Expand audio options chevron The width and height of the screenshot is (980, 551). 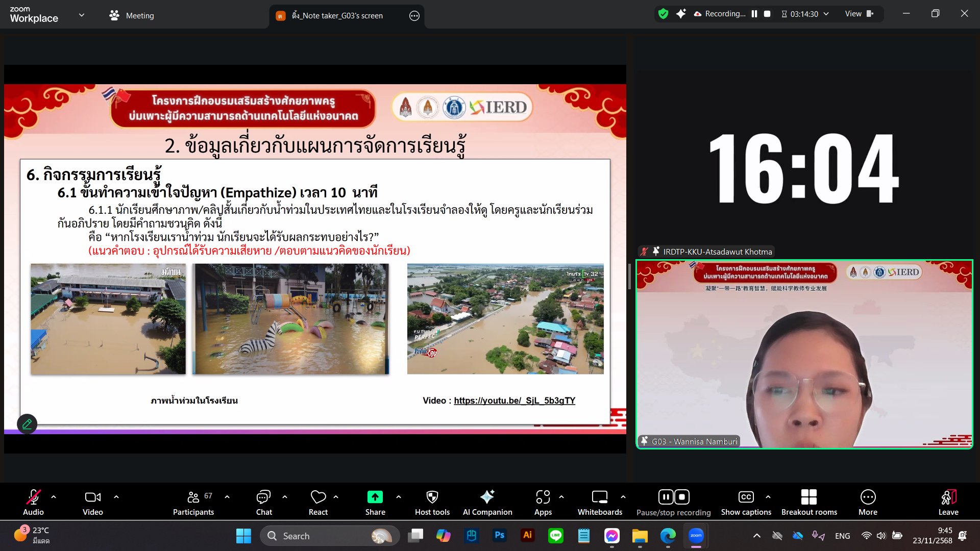click(x=54, y=496)
